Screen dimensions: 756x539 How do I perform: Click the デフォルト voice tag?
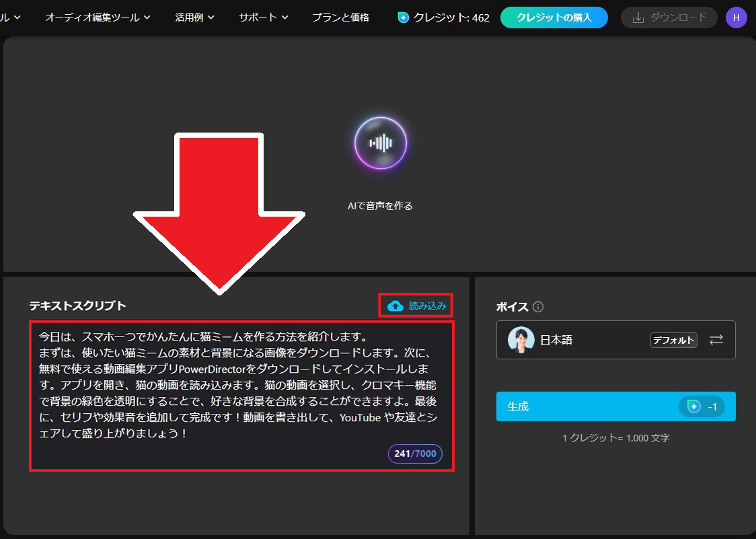[x=673, y=340]
